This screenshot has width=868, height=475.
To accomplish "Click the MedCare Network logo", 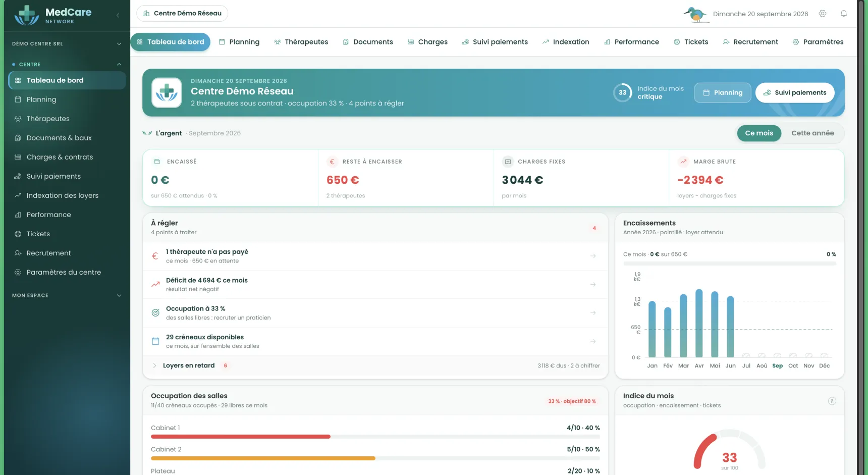I will [x=53, y=15].
